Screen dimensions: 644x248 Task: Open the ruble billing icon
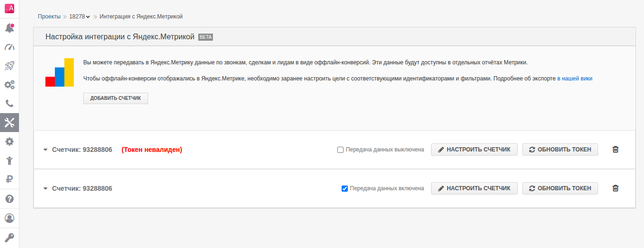[x=9, y=179]
